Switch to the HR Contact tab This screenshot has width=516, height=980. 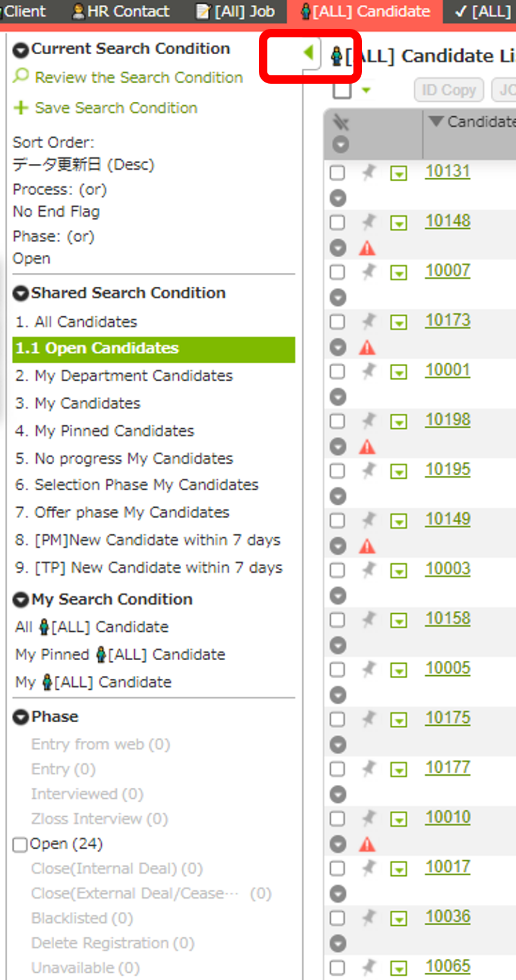point(121,11)
